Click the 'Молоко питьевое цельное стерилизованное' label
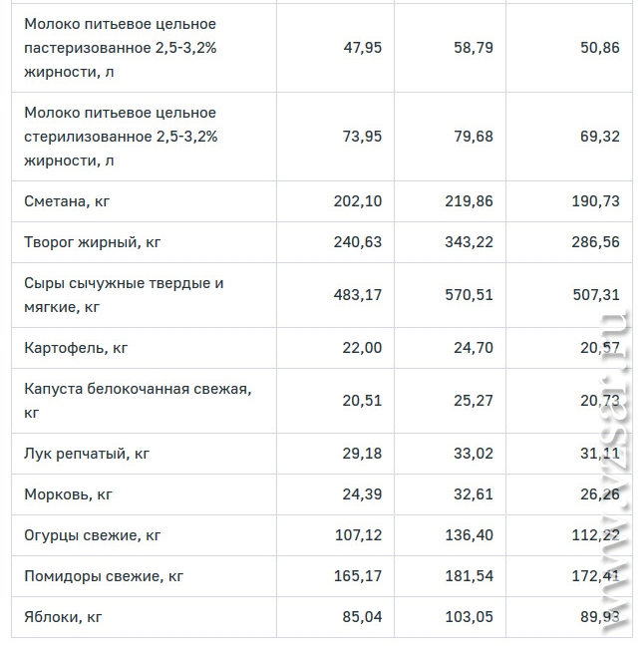 pos(121,137)
